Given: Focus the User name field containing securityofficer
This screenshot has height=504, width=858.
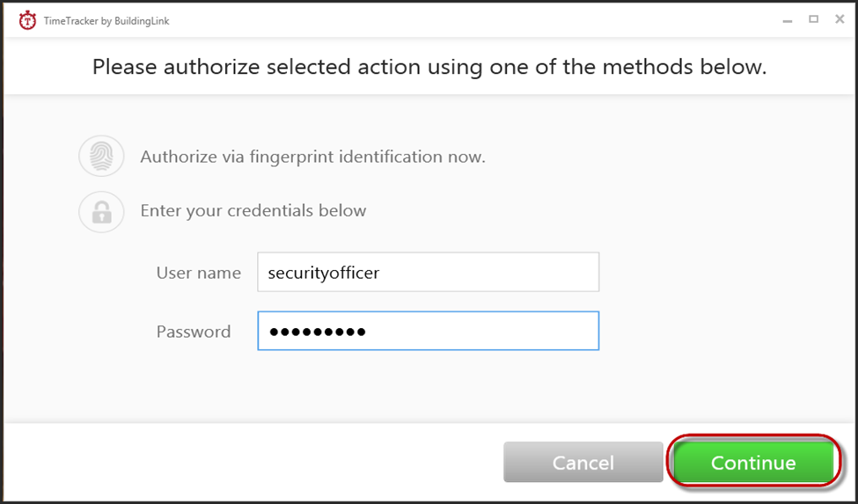Looking at the screenshot, I should [428, 272].
